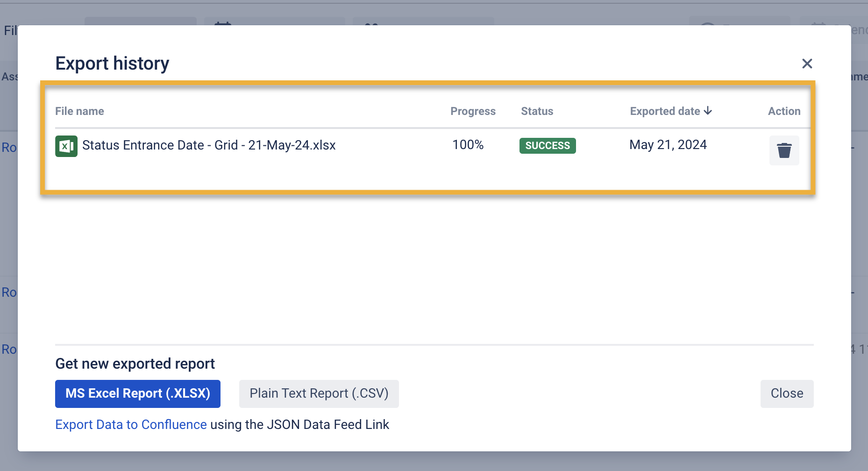Sort by the Exported date arrow
Image resolution: width=868 pixels, height=471 pixels.
pyautogui.click(x=708, y=111)
